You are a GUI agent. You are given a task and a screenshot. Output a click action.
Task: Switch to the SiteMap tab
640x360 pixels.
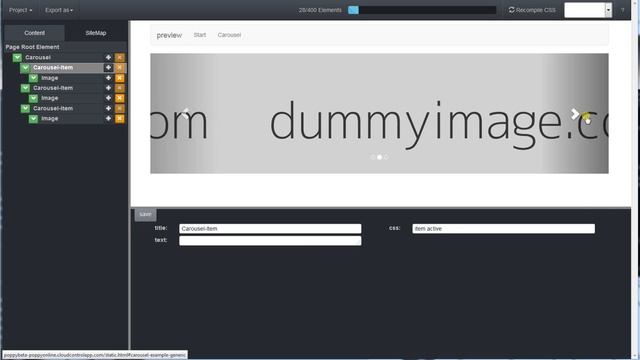point(96,33)
